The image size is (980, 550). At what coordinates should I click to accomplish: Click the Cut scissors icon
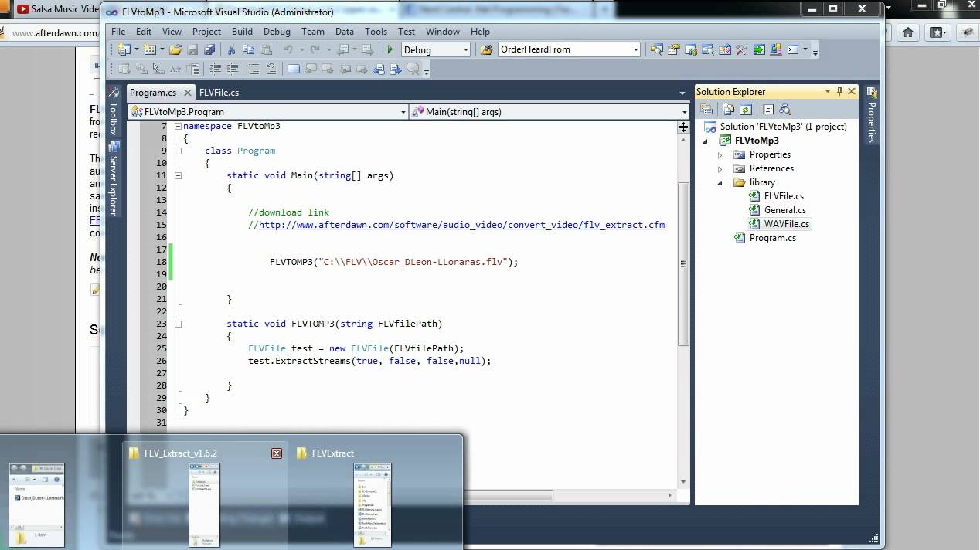[231, 49]
